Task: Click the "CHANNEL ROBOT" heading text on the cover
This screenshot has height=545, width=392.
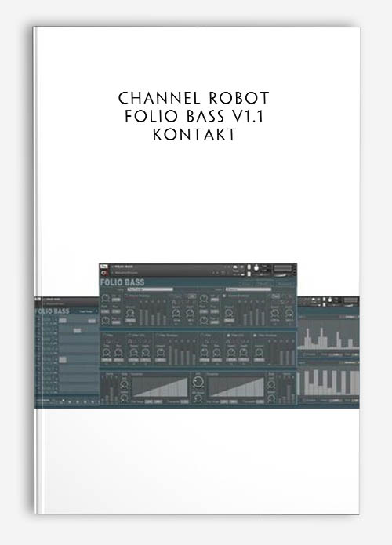Action: point(194,98)
